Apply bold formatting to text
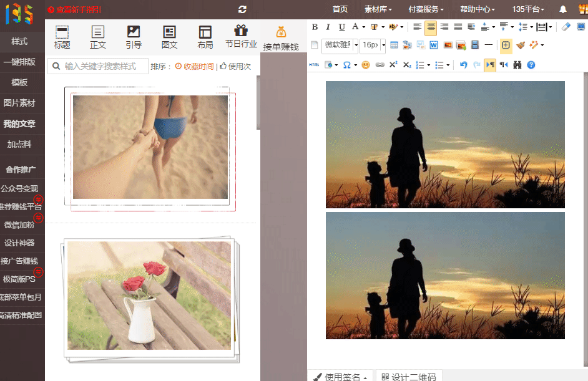Screen dimensions: 588x381 [315, 27]
